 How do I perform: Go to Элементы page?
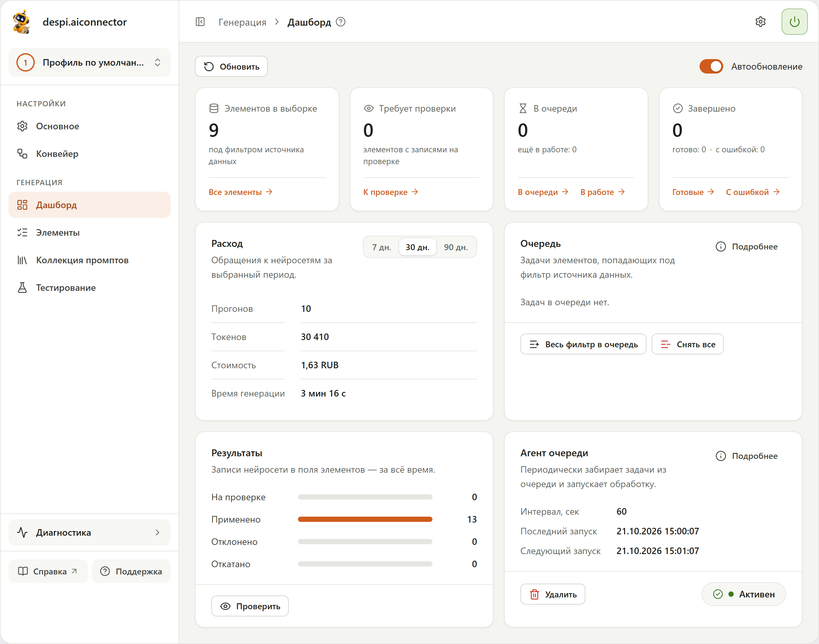click(x=89, y=233)
